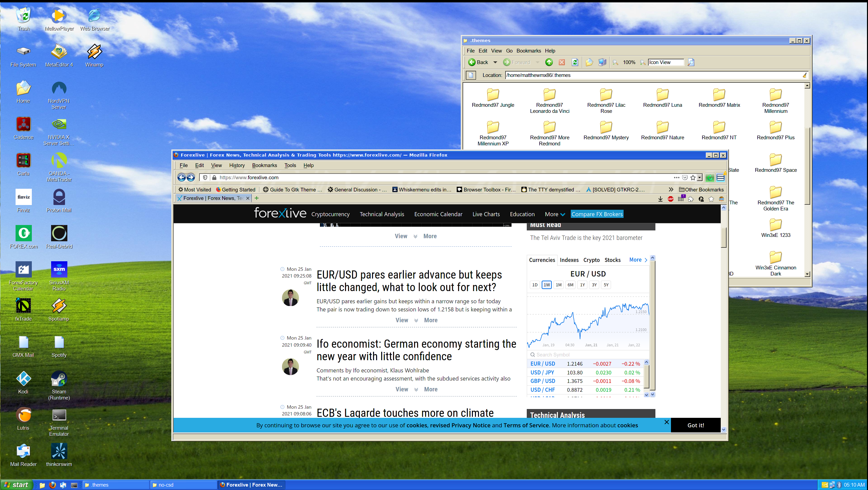
Task: Bookmark page with address bar star
Action: coord(693,178)
